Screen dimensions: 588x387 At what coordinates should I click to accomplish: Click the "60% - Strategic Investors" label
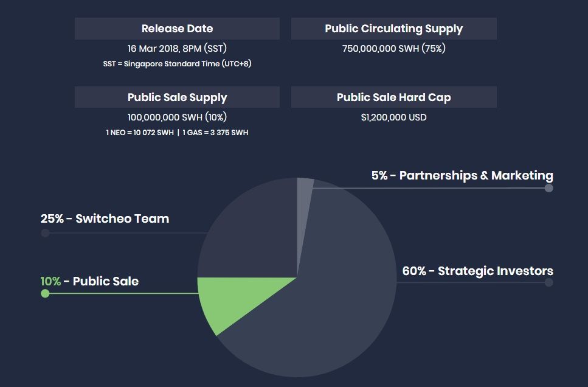(x=477, y=271)
